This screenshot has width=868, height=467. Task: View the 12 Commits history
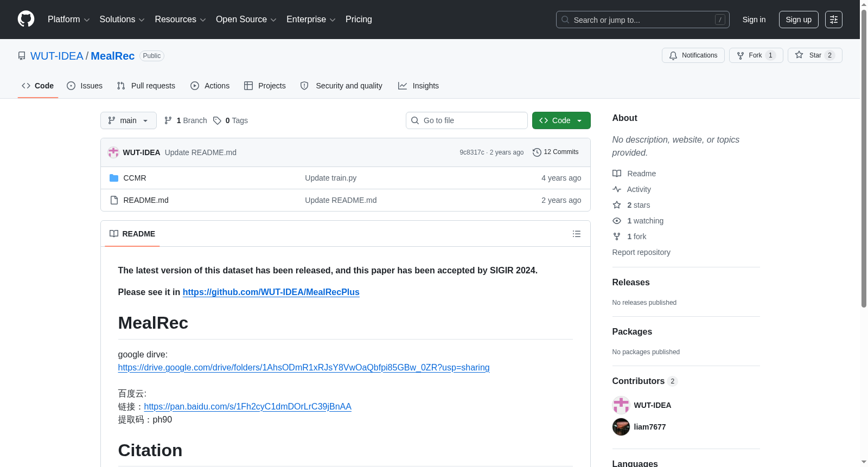pyautogui.click(x=556, y=152)
